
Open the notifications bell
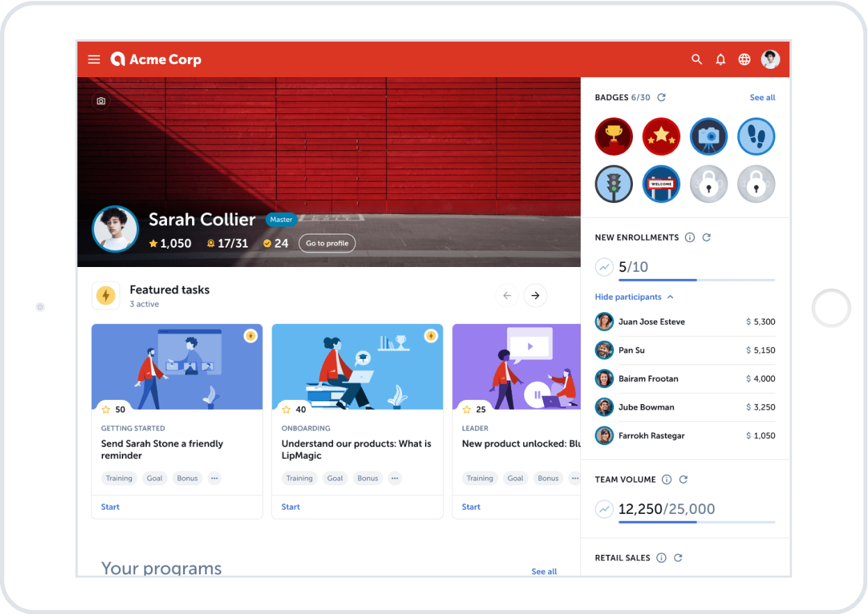[721, 60]
